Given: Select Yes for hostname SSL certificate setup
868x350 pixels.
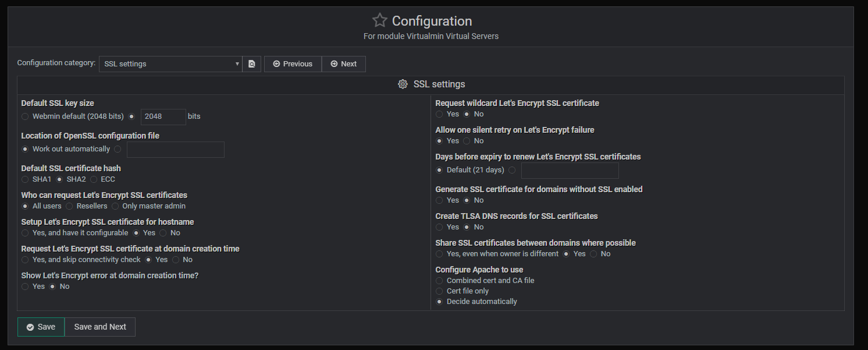Looking at the screenshot, I should pos(136,233).
